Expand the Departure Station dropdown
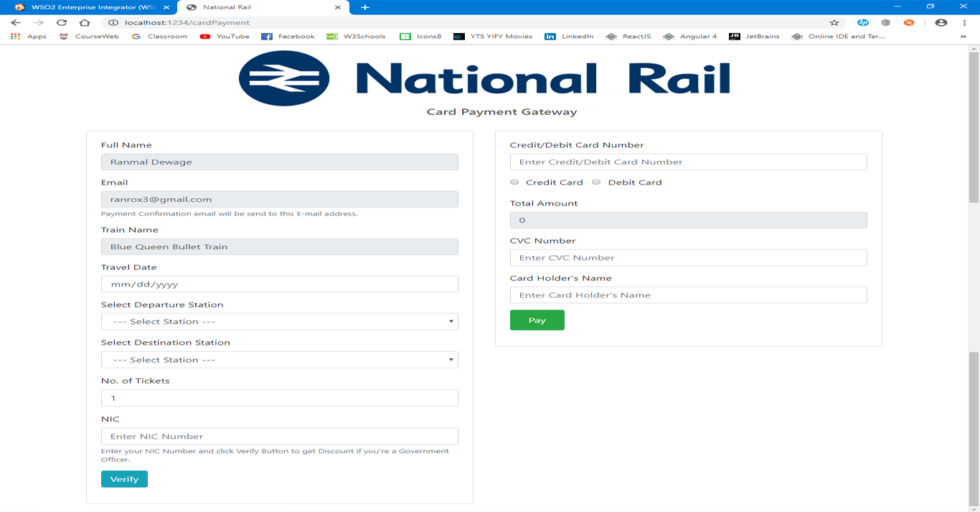The image size is (980, 512). tap(280, 322)
